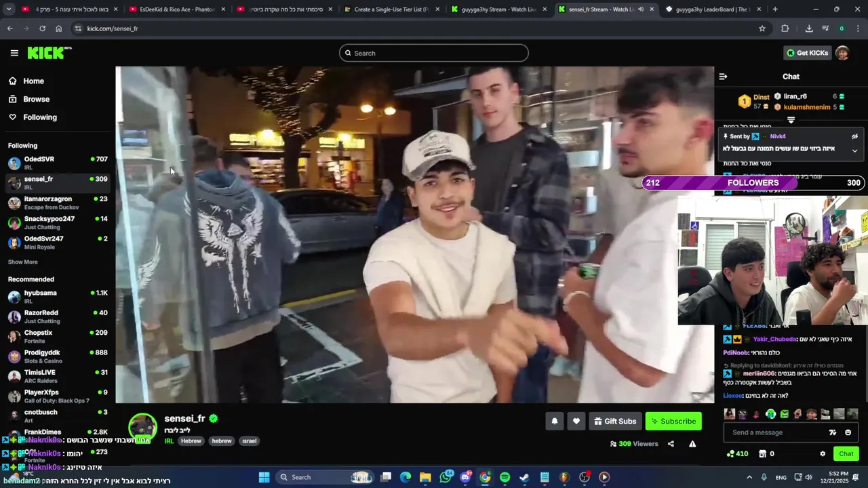868x488 pixels.
Task: Open Spotify from the taskbar
Action: pos(505,477)
